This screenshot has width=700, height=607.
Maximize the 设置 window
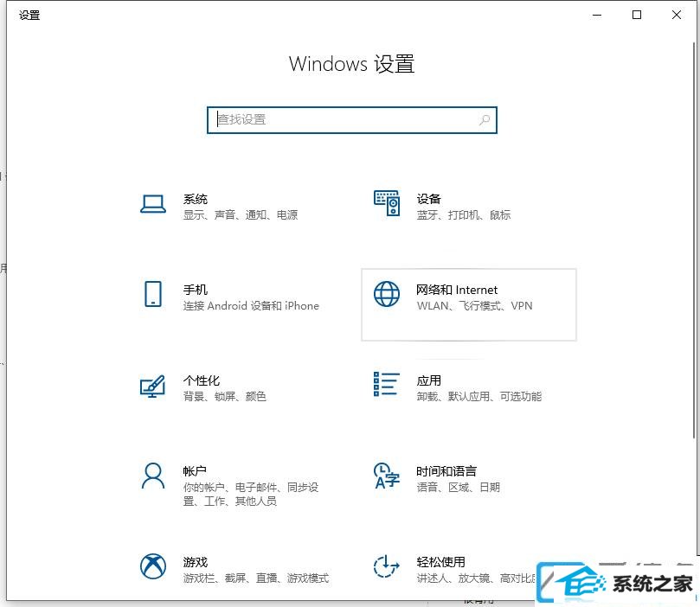[x=637, y=16]
